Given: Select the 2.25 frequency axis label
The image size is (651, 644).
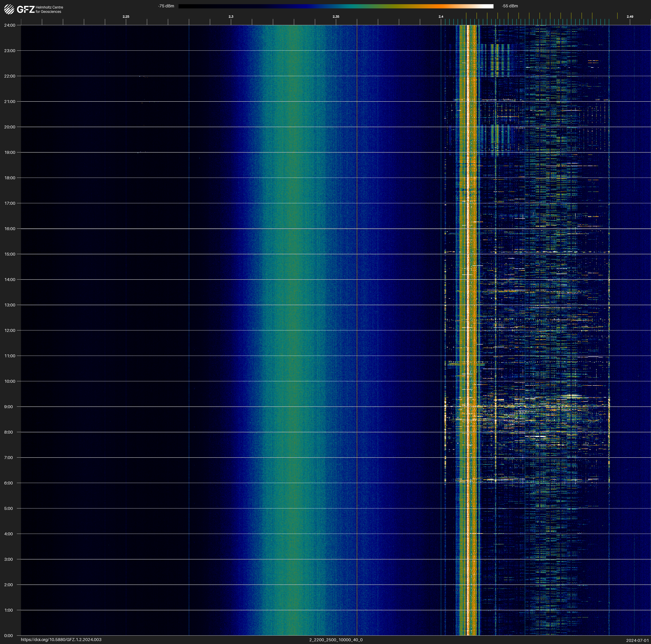Looking at the screenshot, I should (x=126, y=17).
